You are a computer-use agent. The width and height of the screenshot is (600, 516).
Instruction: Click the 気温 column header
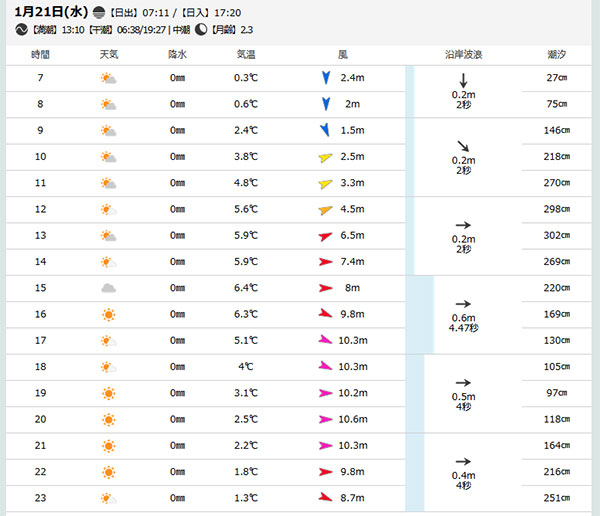(x=246, y=52)
